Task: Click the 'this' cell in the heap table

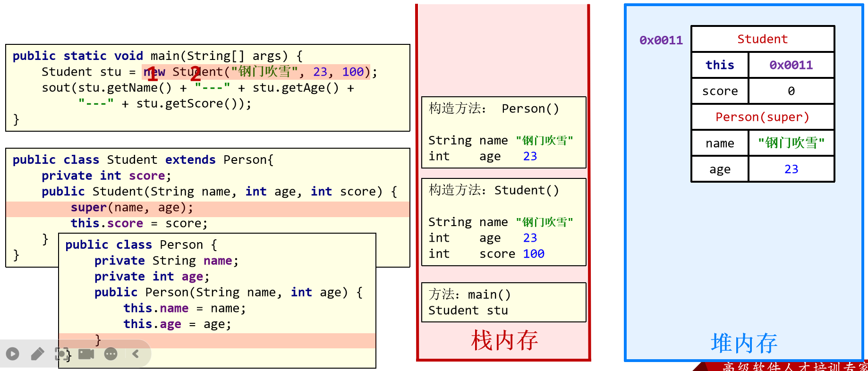Action: pyautogui.click(x=720, y=65)
